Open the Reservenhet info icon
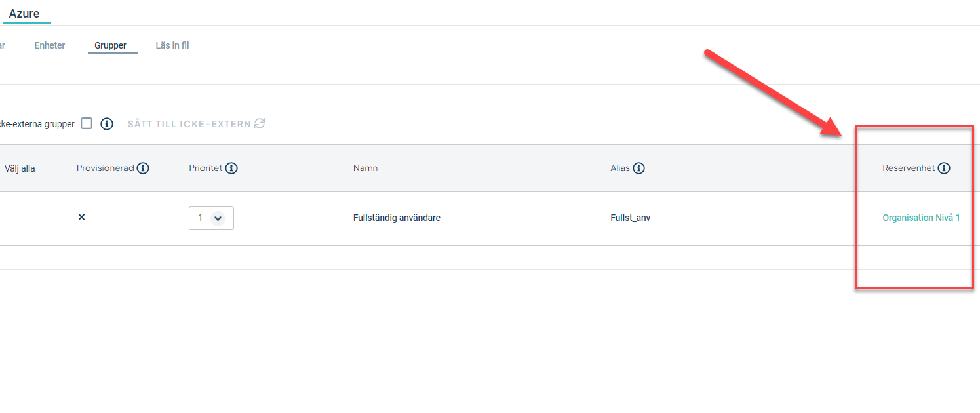The image size is (980, 413). (944, 168)
